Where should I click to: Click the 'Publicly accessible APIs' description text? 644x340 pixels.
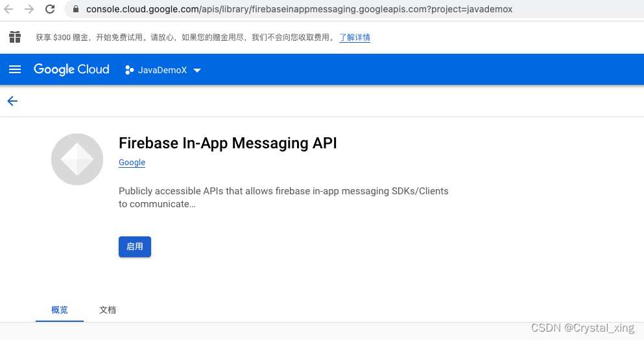[x=283, y=198]
